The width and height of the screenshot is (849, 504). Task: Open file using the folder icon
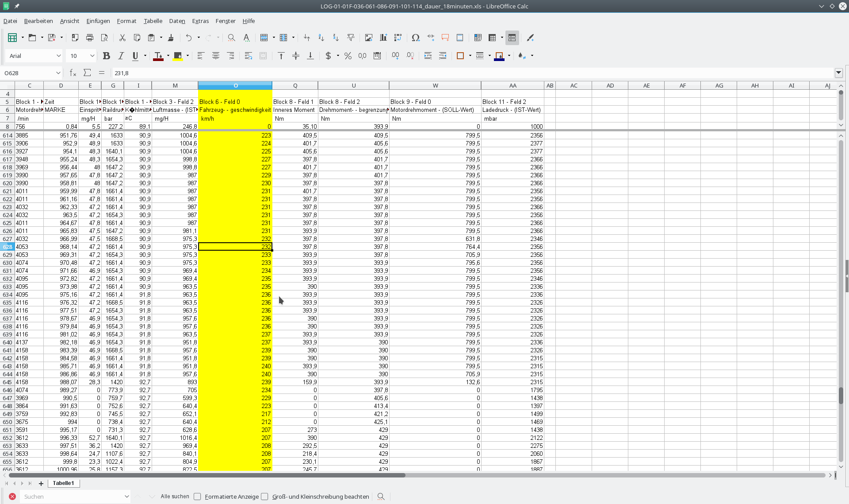32,38
